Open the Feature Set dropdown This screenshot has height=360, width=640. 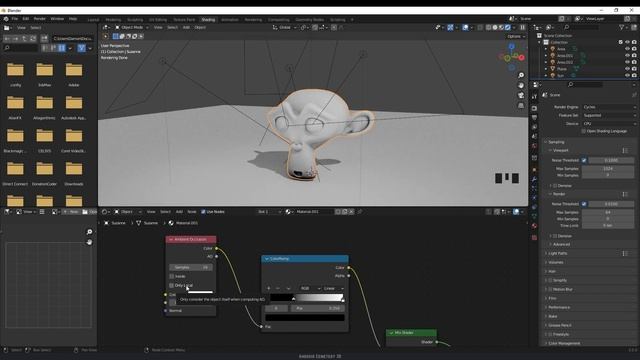click(x=609, y=116)
